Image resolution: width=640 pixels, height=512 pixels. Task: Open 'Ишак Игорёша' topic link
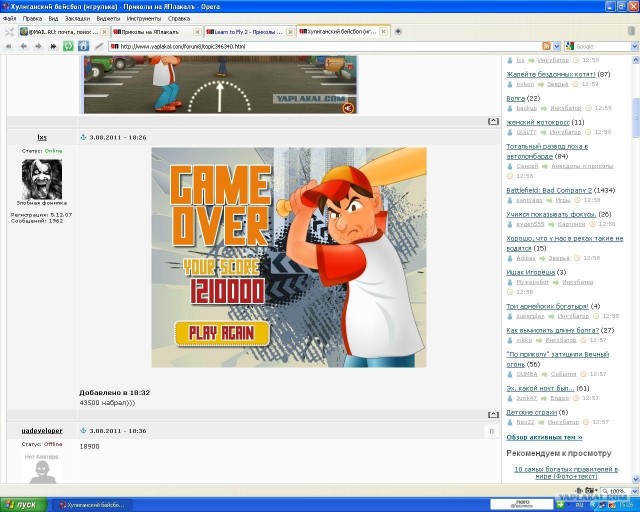(x=531, y=272)
